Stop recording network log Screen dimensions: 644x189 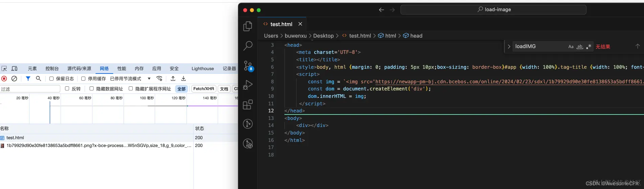[x=4, y=79]
